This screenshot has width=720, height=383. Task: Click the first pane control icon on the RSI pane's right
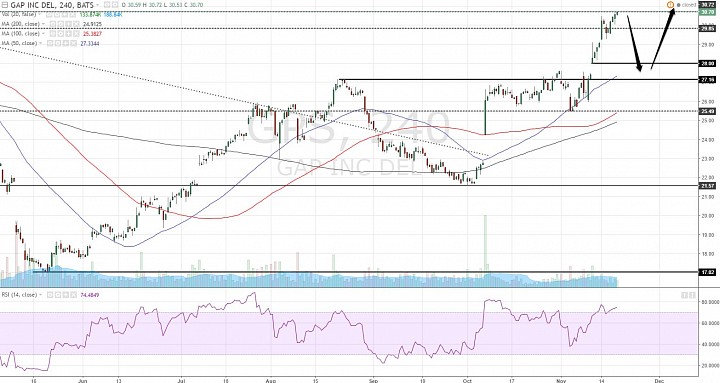(685, 294)
